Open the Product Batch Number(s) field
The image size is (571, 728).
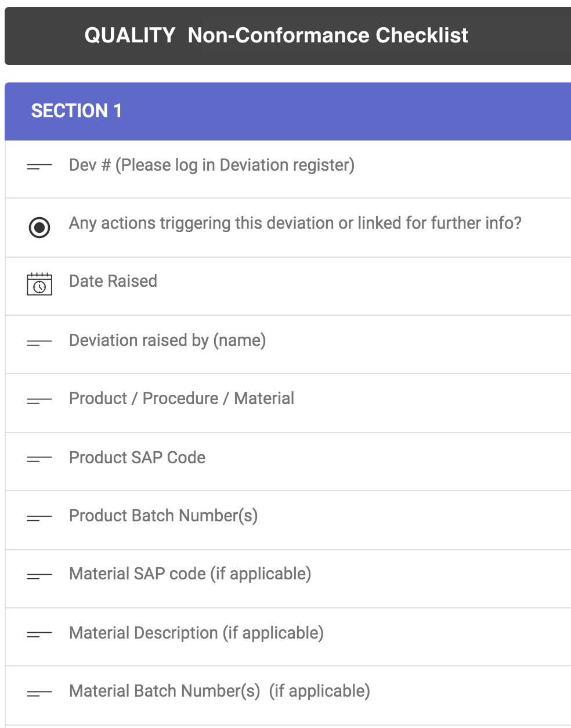164,516
